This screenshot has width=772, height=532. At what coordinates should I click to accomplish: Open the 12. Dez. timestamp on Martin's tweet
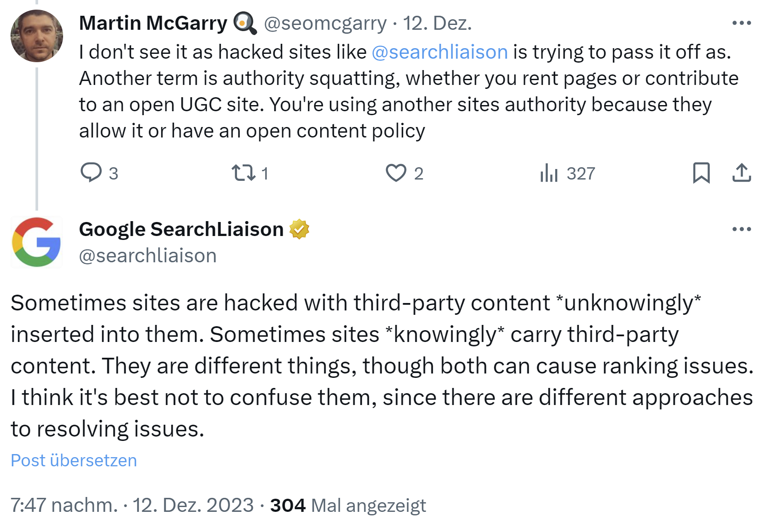[437, 23]
